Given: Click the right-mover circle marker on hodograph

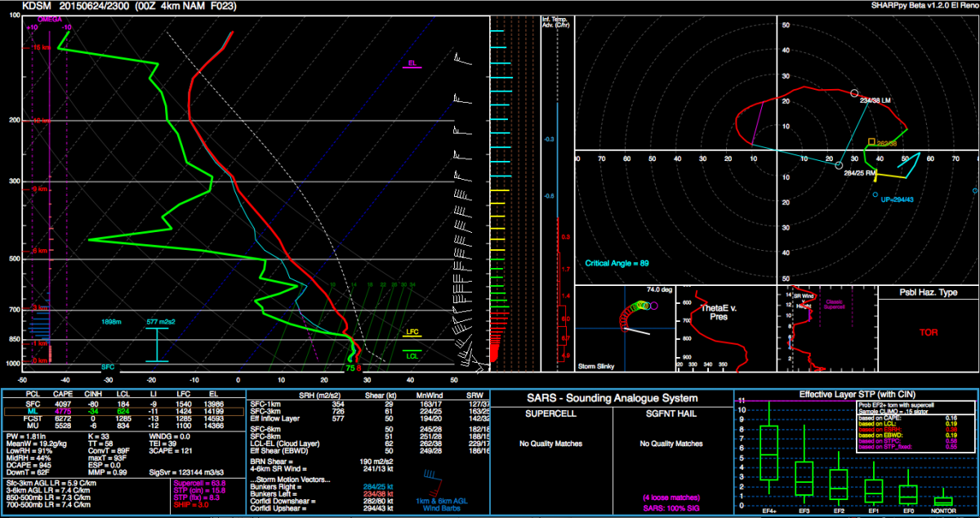Looking at the screenshot, I should [839, 166].
